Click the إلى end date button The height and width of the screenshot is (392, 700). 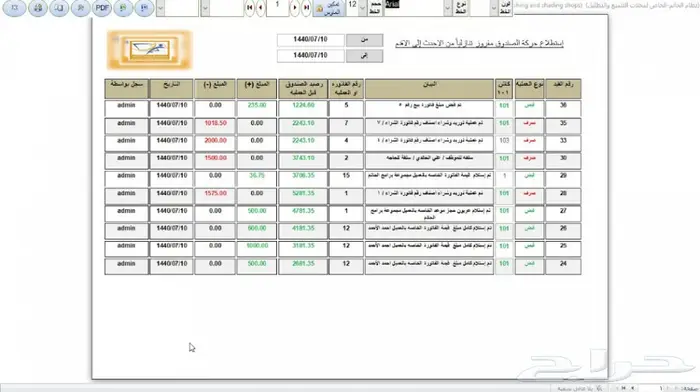point(364,55)
